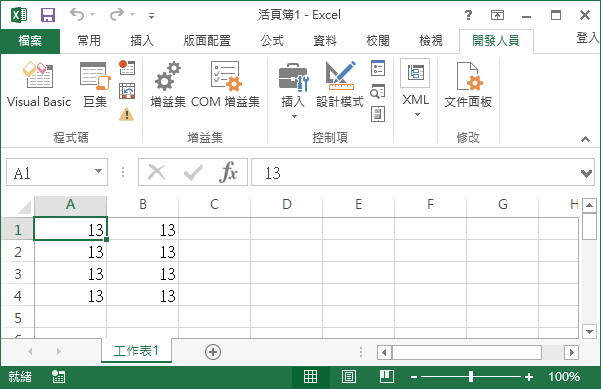Screen dimensions: 601x389
Task: Select the 開發人員 tab
Action: (x=496, y=41)
